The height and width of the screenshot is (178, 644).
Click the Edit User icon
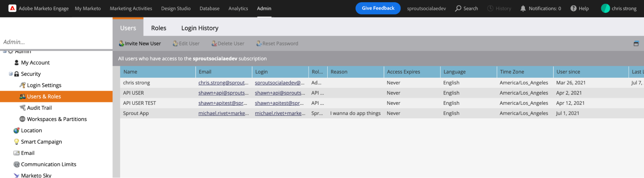(x=175, y=44)
